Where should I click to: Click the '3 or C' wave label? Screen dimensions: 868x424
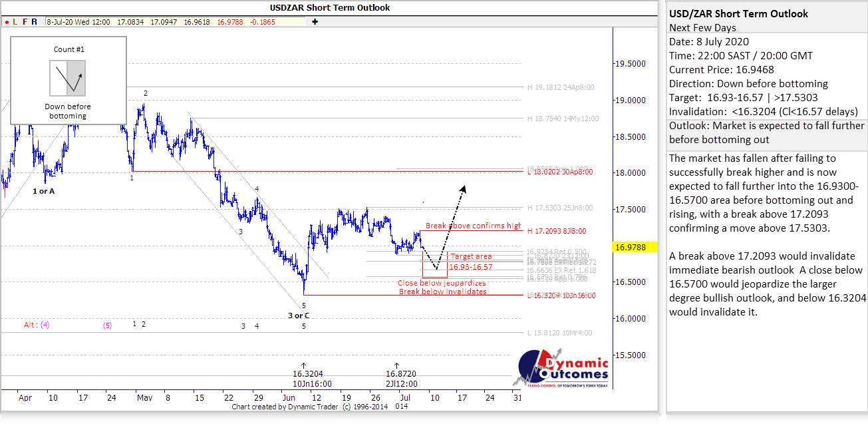299,316
